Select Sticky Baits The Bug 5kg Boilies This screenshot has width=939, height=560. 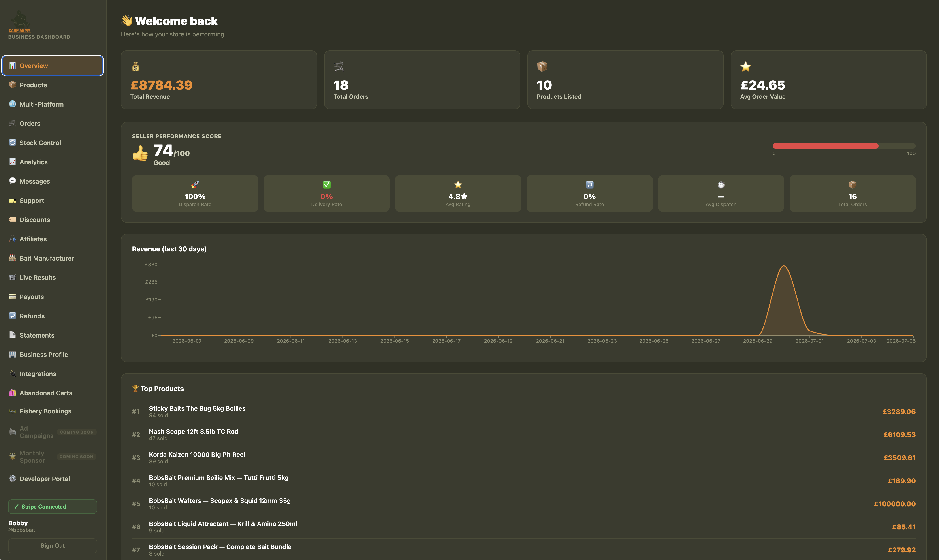point(524,411)
